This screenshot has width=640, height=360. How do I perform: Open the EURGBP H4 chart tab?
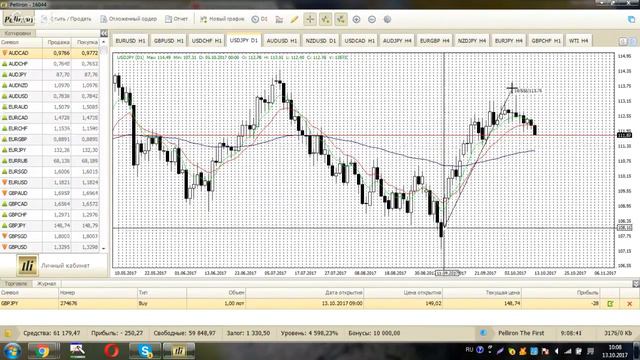coord(435,41)
